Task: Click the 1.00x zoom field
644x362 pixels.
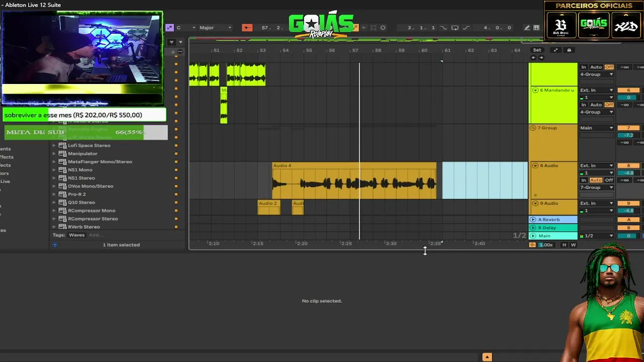Action: [546, 245]
